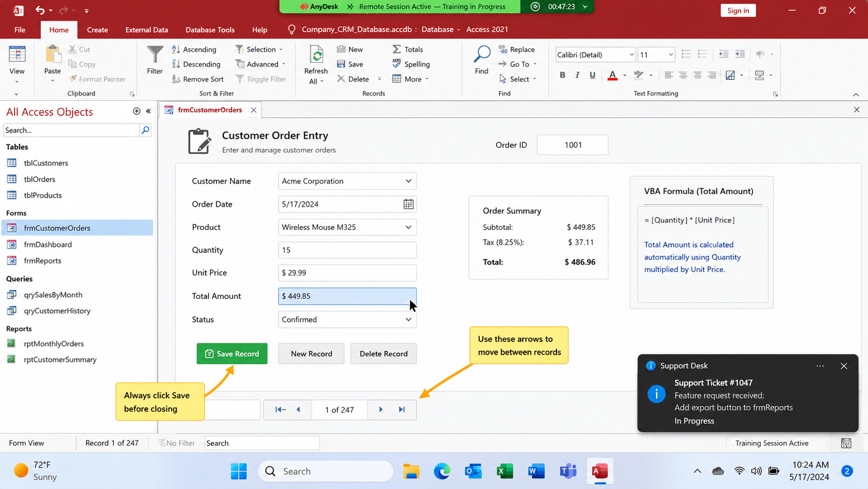Sort records Ascending
Screen dimensions: 868x489
(x=194, y=49)
